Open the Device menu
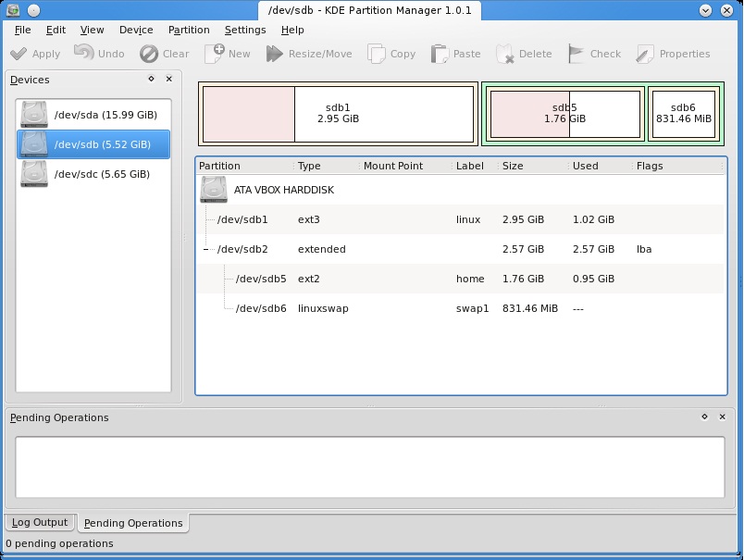 click(136, 30)
